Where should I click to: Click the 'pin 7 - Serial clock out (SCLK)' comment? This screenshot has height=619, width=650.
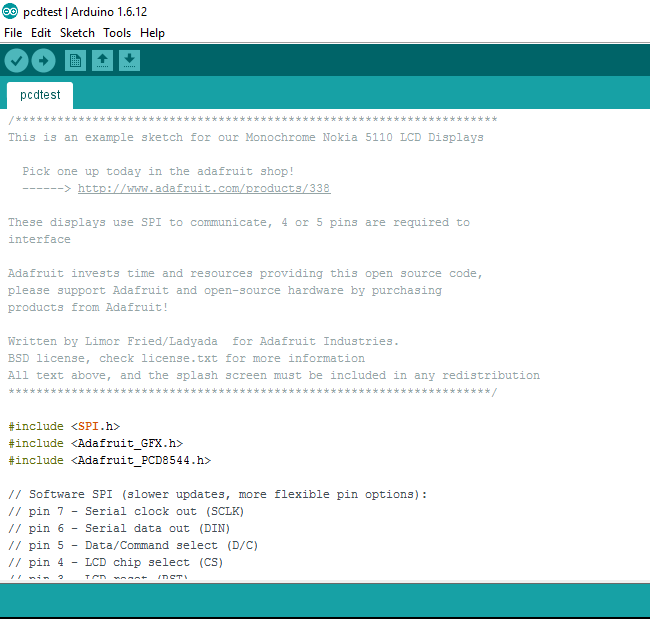(126, 511)
